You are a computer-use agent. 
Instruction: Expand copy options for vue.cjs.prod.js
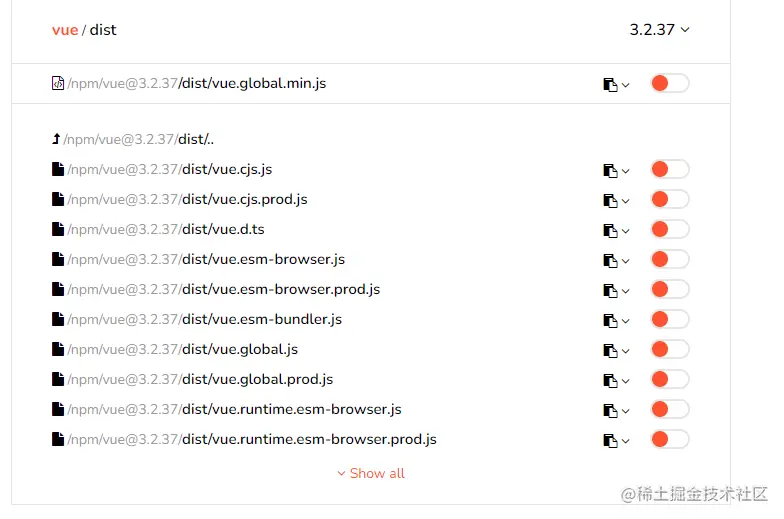pyautogui.click(x=626, y=201)
